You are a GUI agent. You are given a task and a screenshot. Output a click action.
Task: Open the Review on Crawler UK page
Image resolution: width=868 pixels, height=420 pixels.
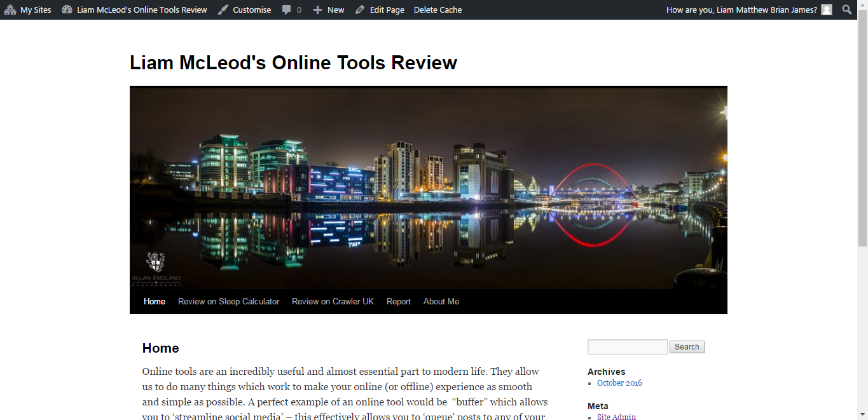tap(333, 301)
